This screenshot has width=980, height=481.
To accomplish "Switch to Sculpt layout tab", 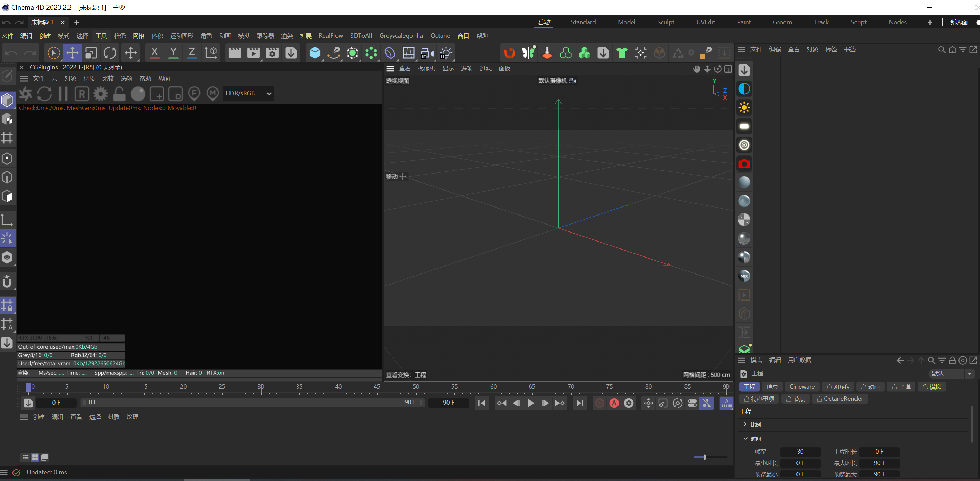I will [x=665, y=22].
